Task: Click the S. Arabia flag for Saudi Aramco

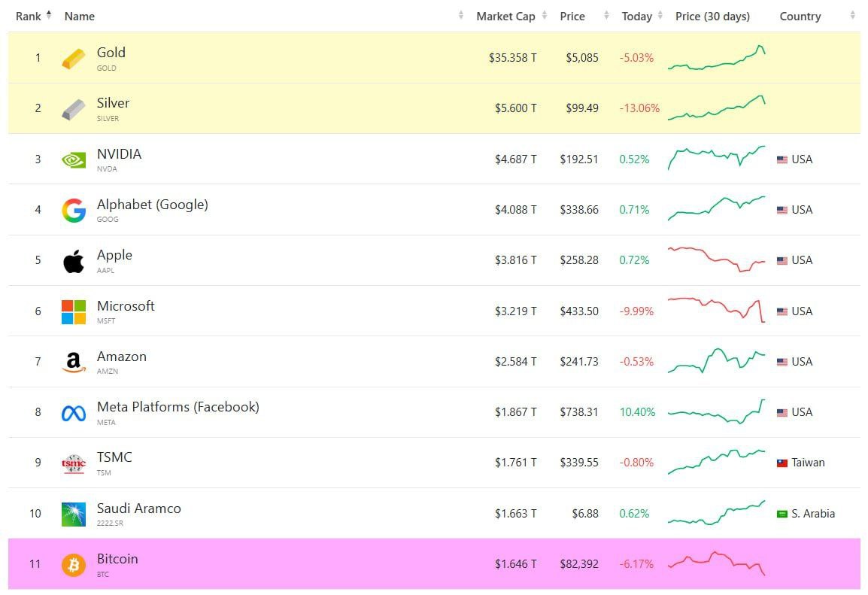Action: [x=782, y=513]
